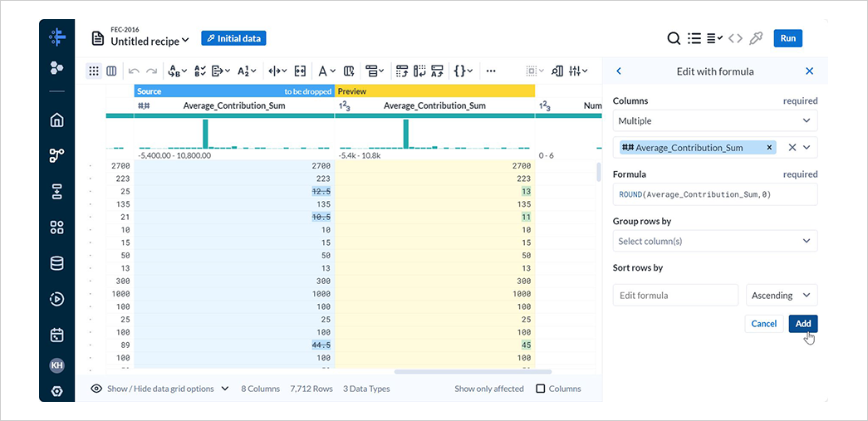The width and height of the screenshot is (868, 421).
Task: Click the Designer Cloud logo at sidebar top
Action: coord(56,37)
